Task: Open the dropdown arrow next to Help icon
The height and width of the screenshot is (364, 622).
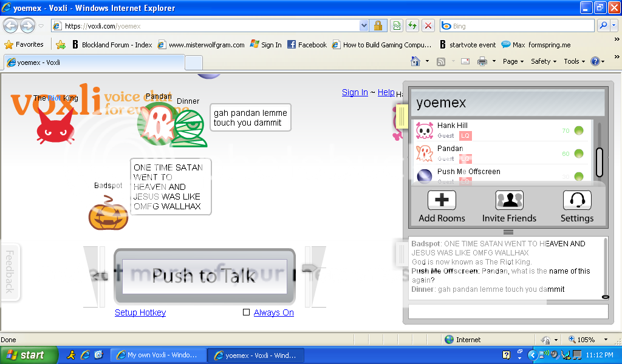Action: 603,61
